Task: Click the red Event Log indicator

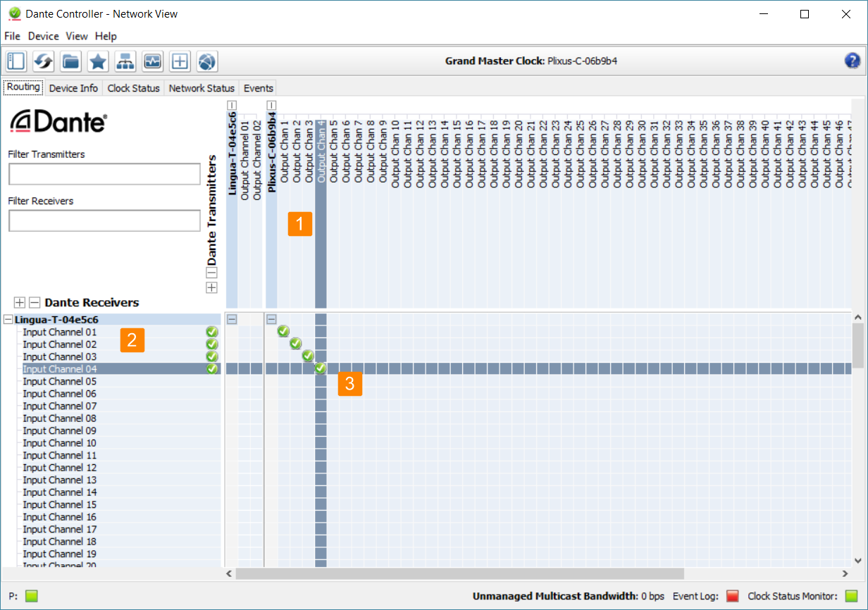Action: (x=732, y=596)
